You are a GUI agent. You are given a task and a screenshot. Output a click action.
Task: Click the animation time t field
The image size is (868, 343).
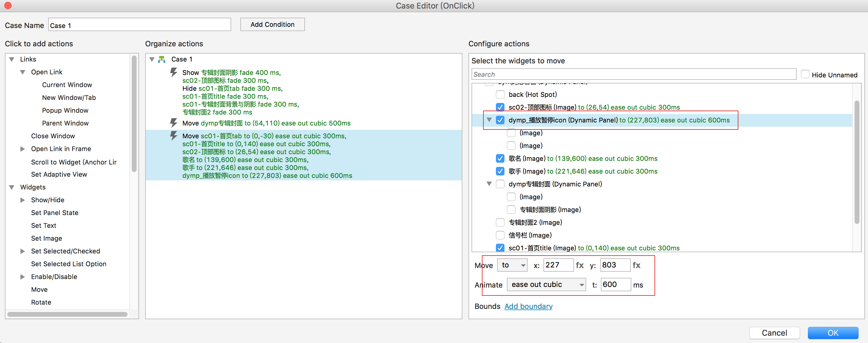coord(615,285)
